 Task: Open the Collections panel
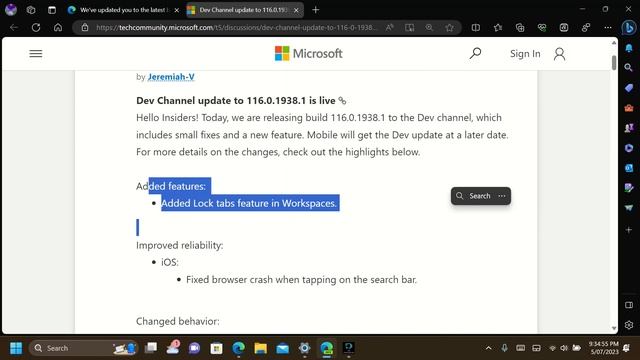point(520,27)
